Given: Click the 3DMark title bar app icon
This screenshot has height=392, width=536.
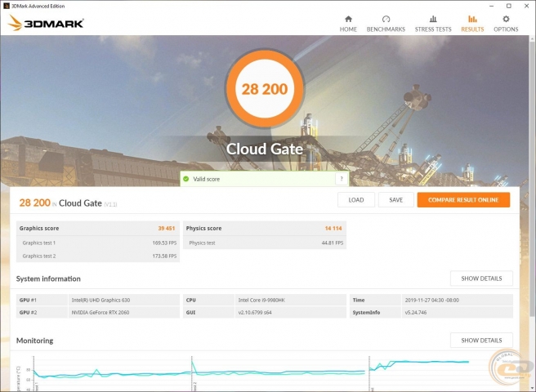Looking at the screenshot, I should click(6, 6).
